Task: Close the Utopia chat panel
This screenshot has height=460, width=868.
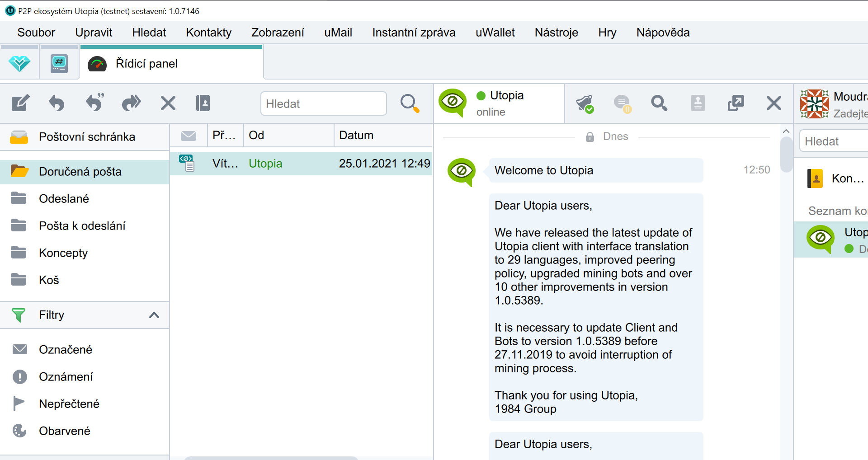Action: coord(774,103)
